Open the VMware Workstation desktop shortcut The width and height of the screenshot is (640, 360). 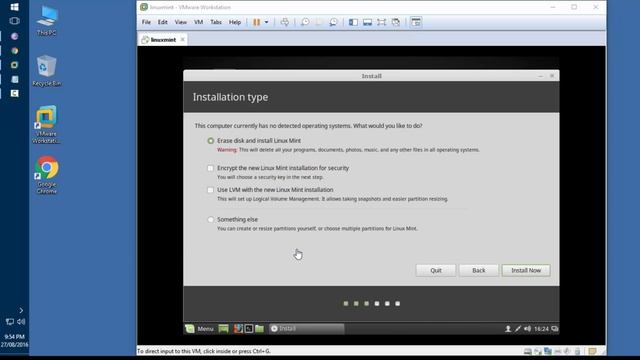[x=46, y=124]
